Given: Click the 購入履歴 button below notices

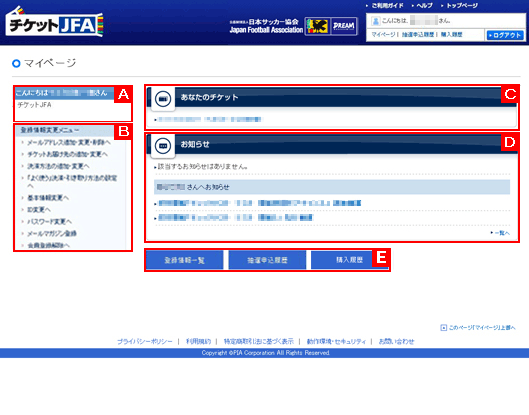Looking at the screenshot, I should [350, 260].
